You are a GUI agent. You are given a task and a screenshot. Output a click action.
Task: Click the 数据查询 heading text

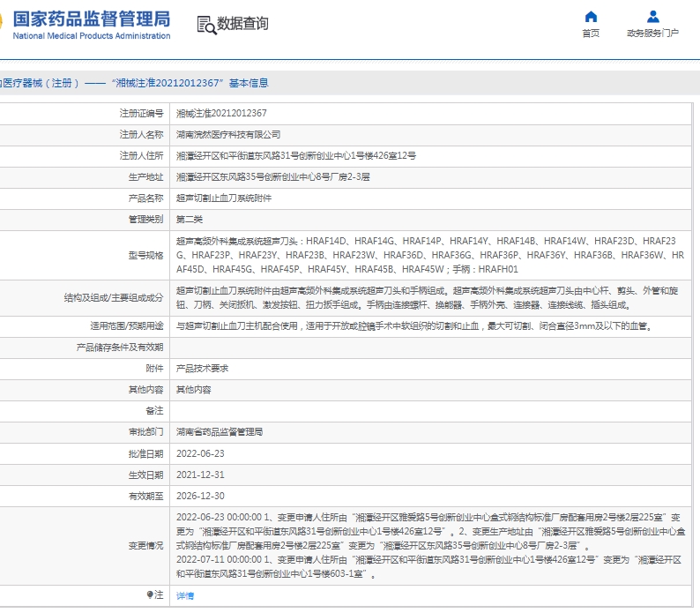coord(242,24)
